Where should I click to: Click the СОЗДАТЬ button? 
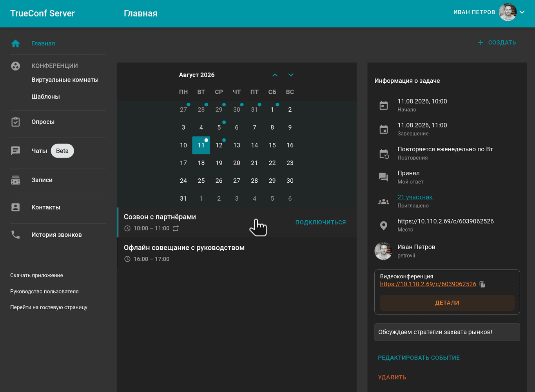click(497, 43)
